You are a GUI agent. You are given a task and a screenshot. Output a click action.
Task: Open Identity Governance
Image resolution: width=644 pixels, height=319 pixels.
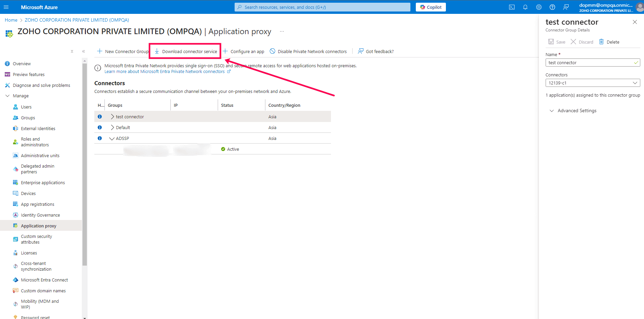coord(41,215)
